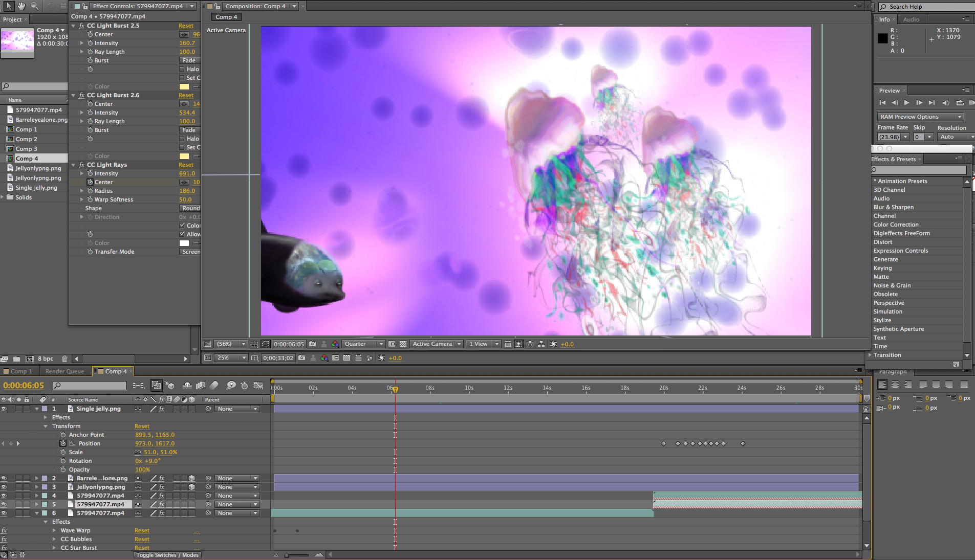Switch to the Comp 1 timeline tab
The image size is (975, 560).
pos(21,371)
